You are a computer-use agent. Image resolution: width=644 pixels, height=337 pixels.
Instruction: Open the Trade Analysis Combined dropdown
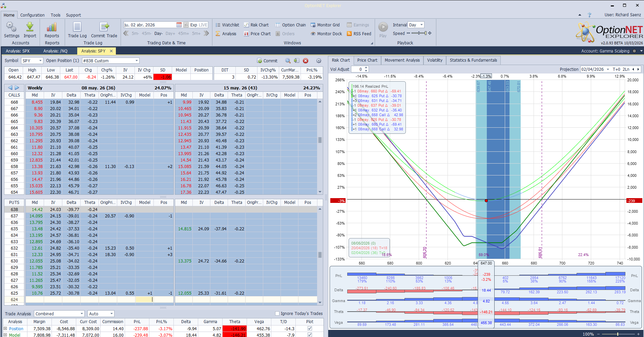tap(82, 314)
